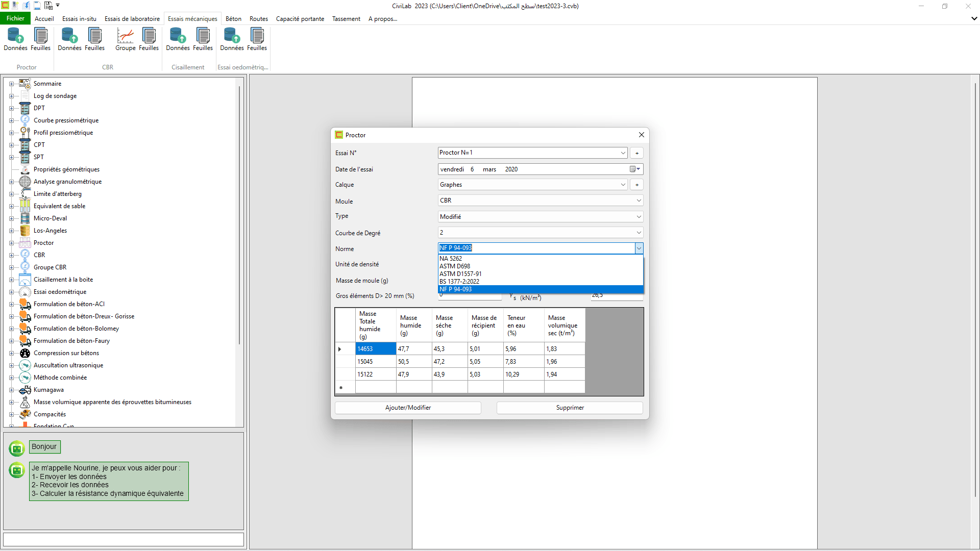This screenshot has width=980, height=551.
Task: Expand Log de sondage node
Action: tap(11, 96)
